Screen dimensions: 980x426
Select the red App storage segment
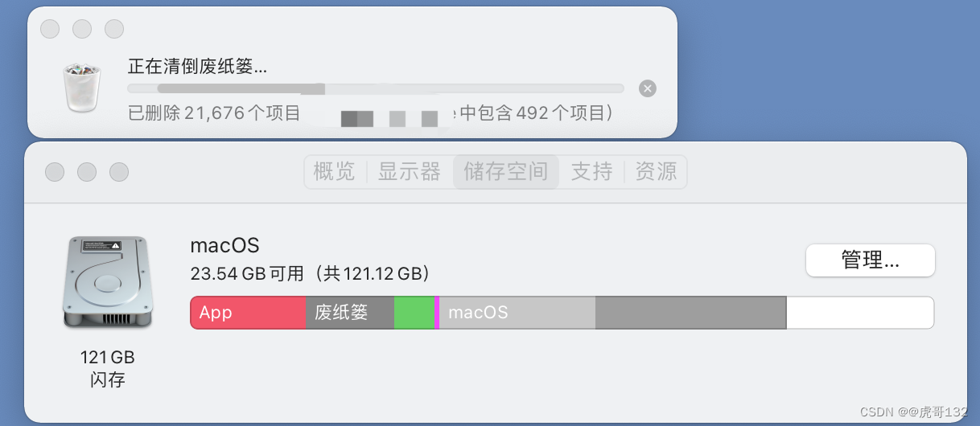tap(248, 313)
